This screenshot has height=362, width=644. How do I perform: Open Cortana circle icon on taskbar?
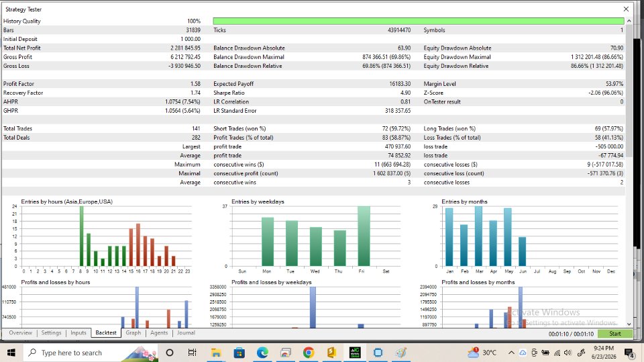[169, 353]
